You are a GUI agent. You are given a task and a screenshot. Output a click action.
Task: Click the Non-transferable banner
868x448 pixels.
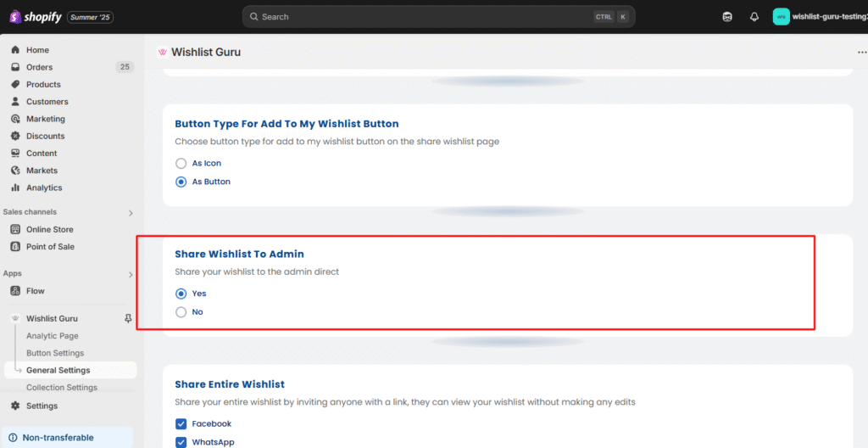(x=68, y=438)
